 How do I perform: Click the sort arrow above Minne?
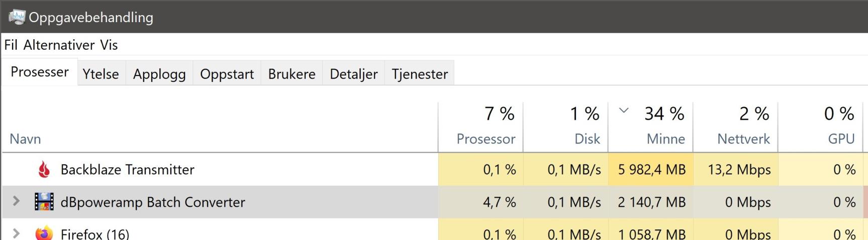[624, 110]
